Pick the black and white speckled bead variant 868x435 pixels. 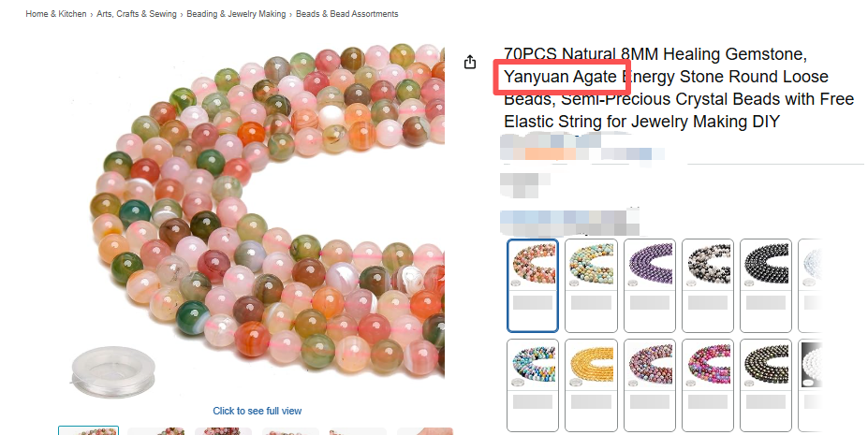(x=708, y=285)
